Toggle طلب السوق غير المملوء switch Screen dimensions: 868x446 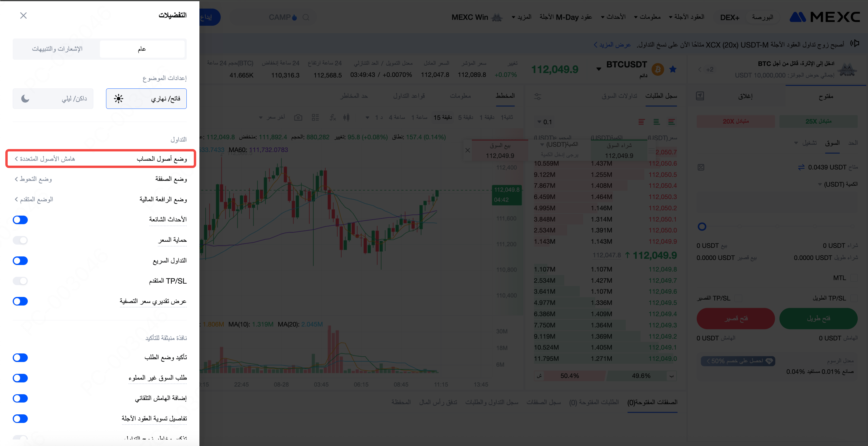(20, 378)
